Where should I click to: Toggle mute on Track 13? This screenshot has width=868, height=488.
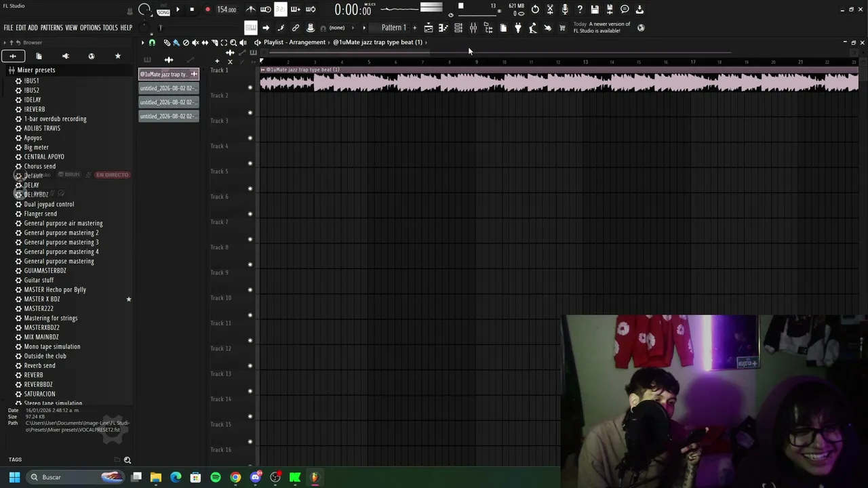pyautogui.click(x=250, y=391)
